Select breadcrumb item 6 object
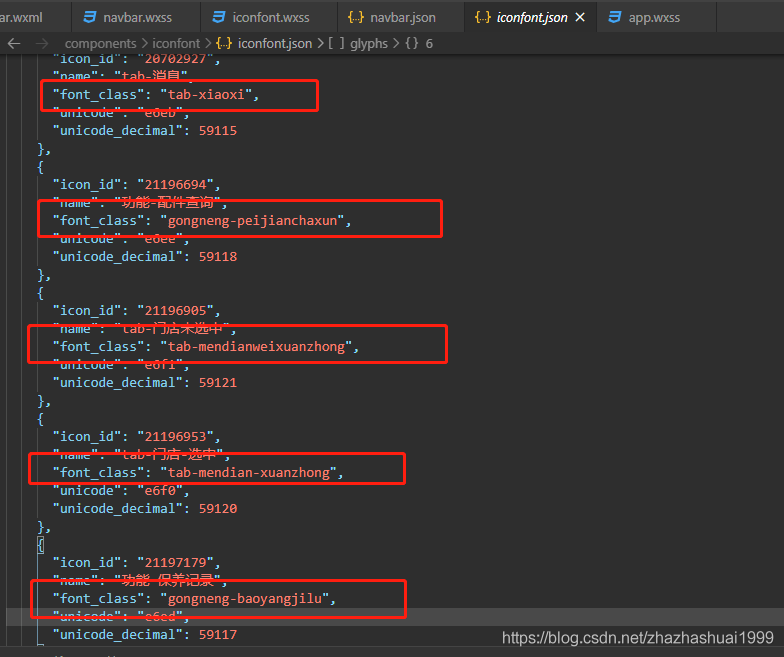This screenshot has width=784, height=657. coord(420,44)
